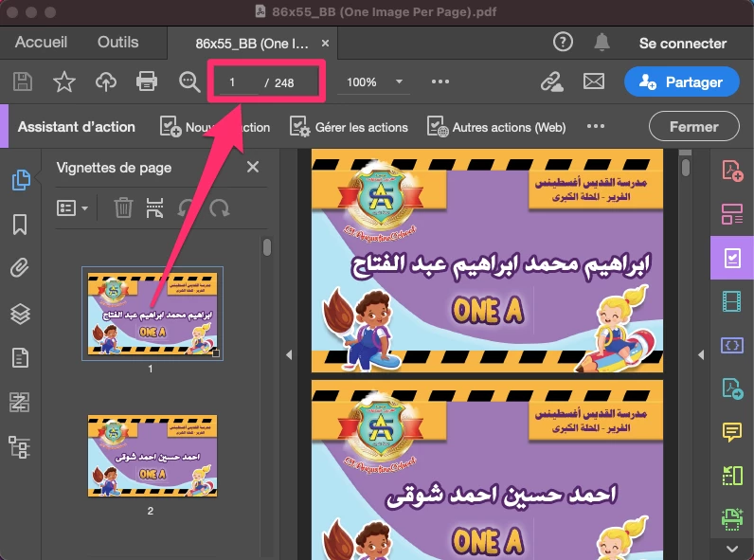Show more toolbar tools (three dots)
Screen dimensions: 754x560
click(440, 81)
